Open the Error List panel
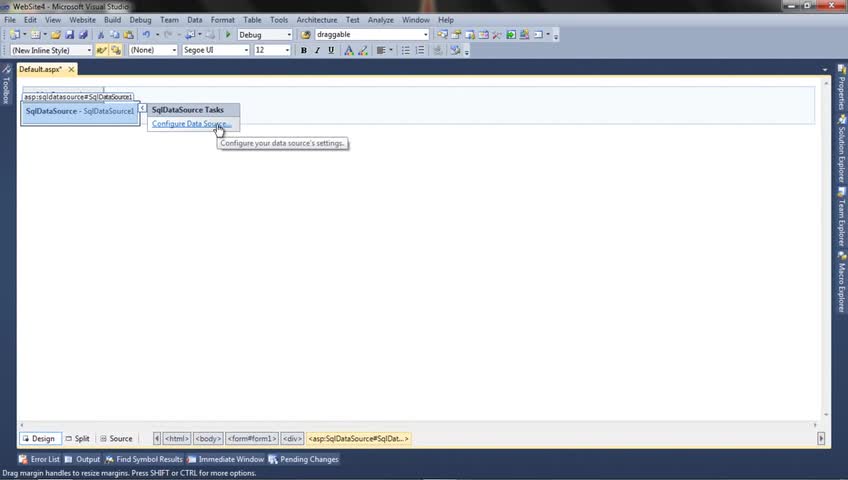 pyautogui.click(x=39, y=459)
